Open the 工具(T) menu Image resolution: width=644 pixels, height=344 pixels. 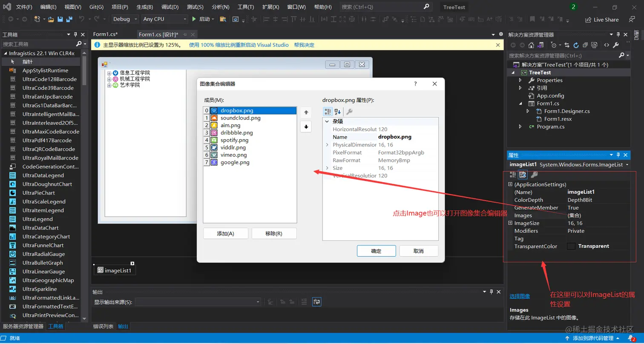tap(245, 7)
